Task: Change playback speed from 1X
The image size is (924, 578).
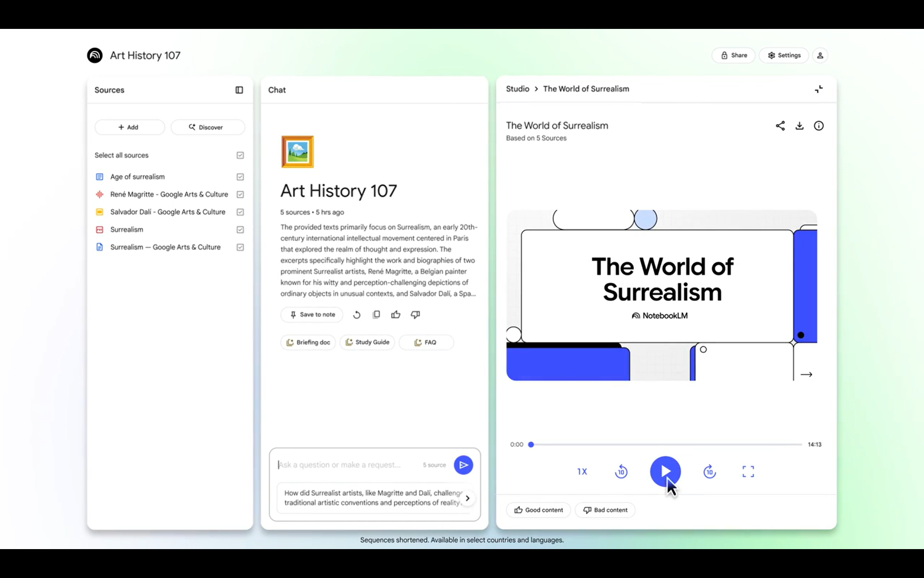Action: coord(582,472)
